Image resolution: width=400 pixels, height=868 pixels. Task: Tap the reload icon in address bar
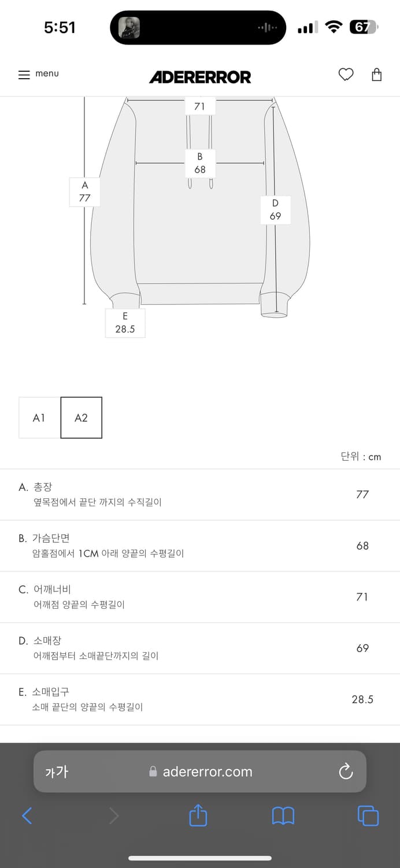pos(346,771)
